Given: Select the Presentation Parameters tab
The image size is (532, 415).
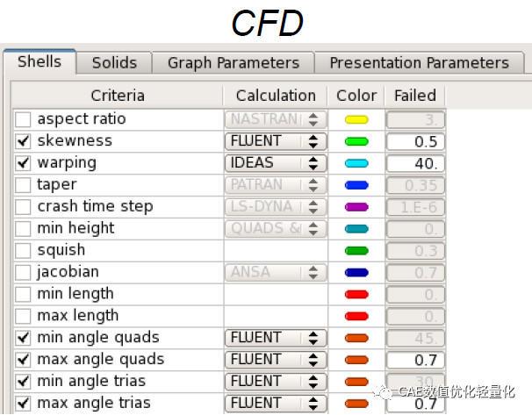Looking at the screenshot, I should pyautogui.click(x=419, y=62).
